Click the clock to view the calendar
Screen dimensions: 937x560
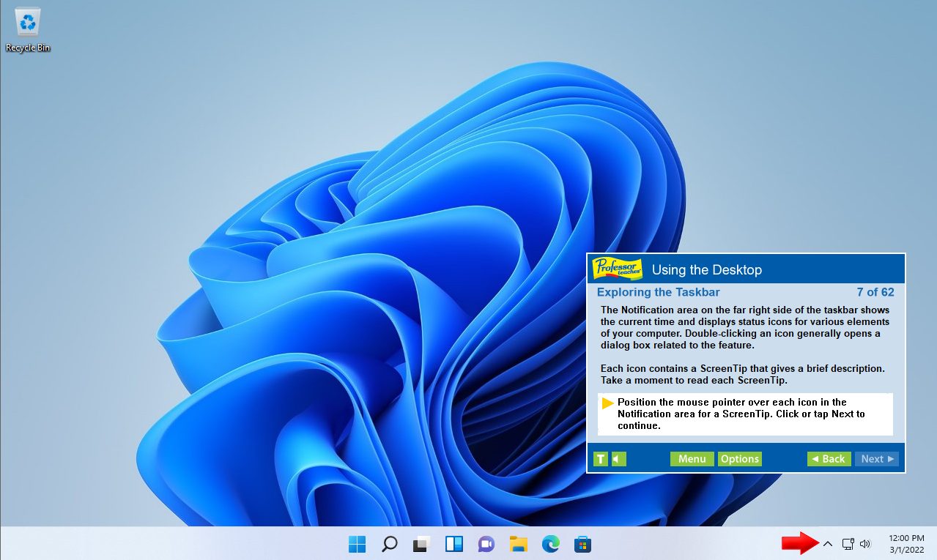click(x=906, y=543)
